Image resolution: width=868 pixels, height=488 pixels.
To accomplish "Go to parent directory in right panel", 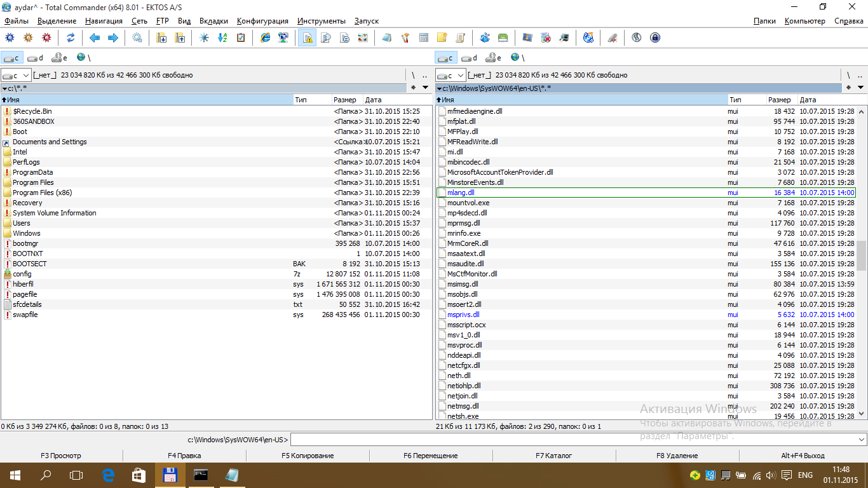I will tap(859, 75).
